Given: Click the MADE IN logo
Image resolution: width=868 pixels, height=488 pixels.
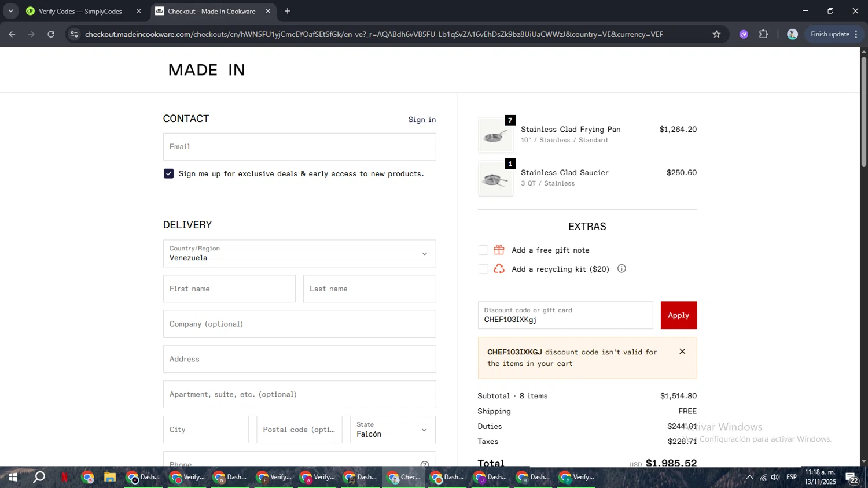Looking at the screenshot, I should [x=207, y=70].
